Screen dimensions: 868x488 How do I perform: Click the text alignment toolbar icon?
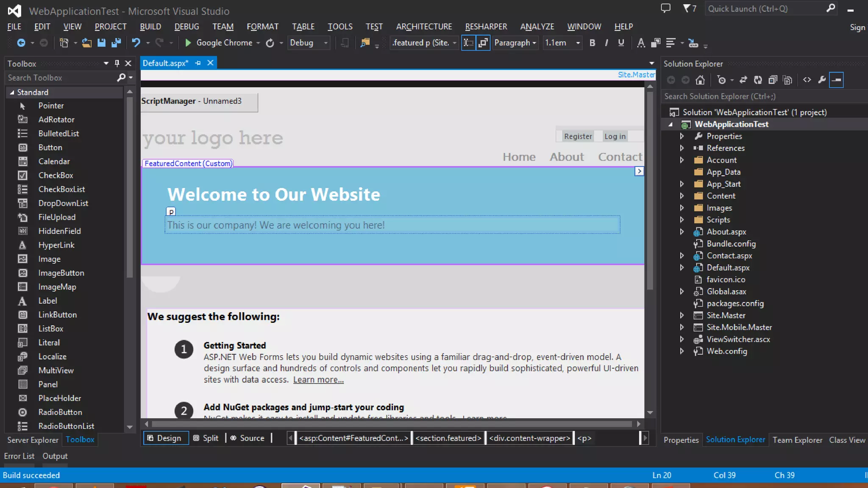pyautogui.click(x=670, y=43)
